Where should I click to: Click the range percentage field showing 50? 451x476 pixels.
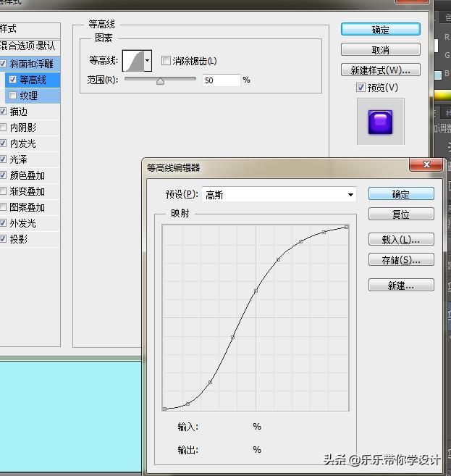[221, 80]
